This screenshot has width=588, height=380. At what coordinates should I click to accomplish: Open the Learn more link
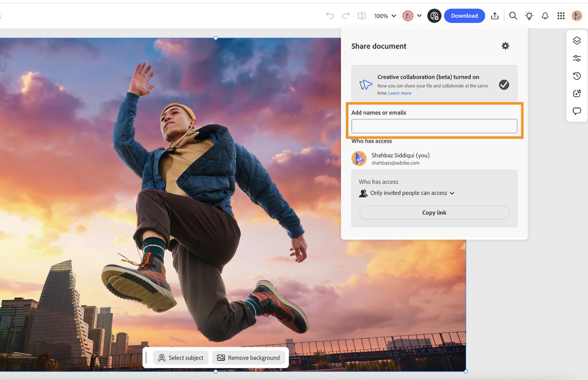pos(399,93)
